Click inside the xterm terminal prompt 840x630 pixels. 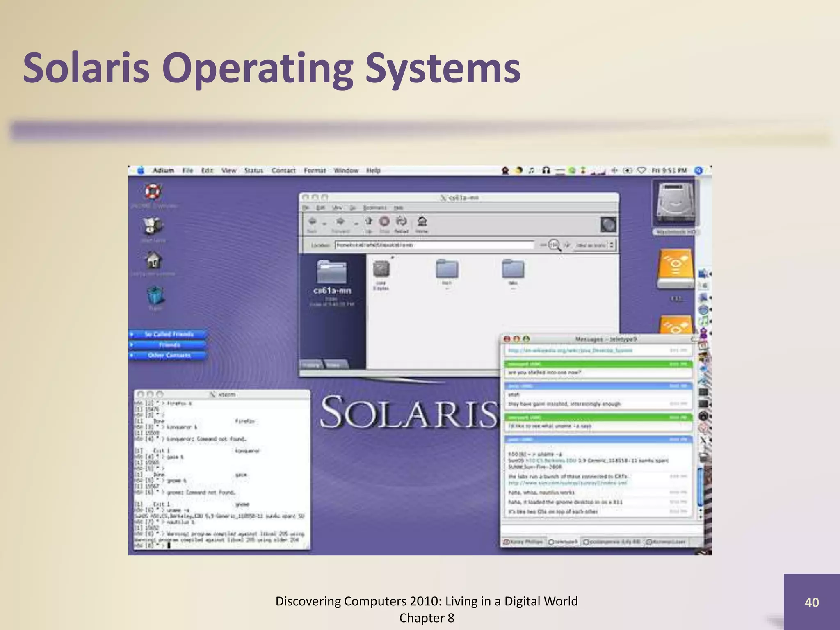[x=169, y=546]
